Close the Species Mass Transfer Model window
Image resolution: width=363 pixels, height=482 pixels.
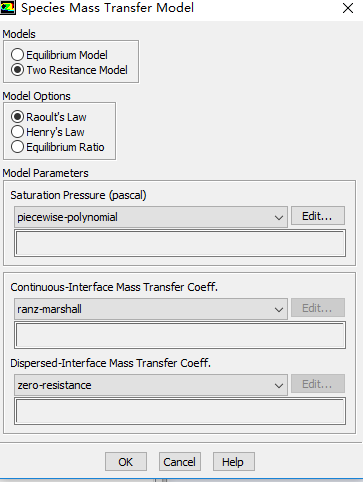348,8
